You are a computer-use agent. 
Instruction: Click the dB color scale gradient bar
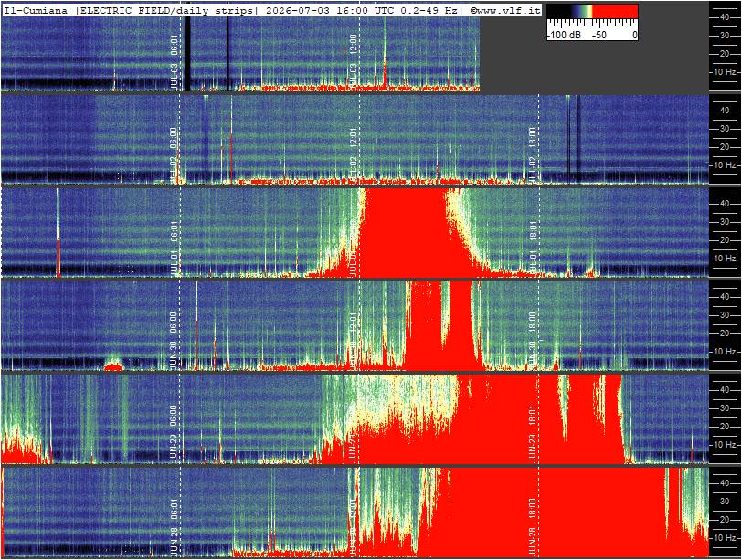coord(592,11)
